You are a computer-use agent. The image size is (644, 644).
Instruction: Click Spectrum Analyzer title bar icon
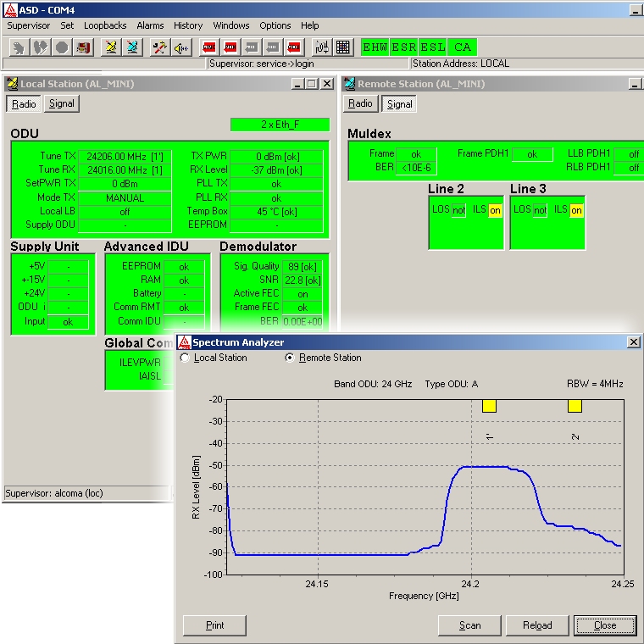(x=184, y=342)
